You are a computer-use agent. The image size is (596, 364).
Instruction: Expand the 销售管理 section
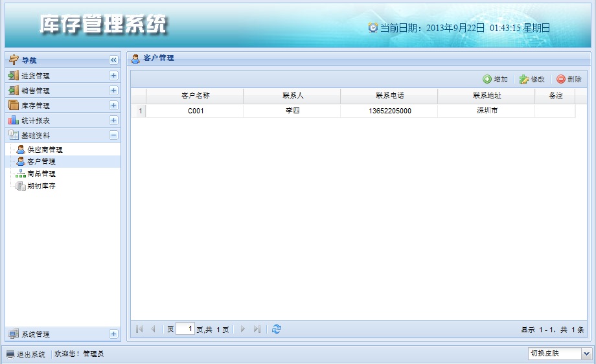113,91
